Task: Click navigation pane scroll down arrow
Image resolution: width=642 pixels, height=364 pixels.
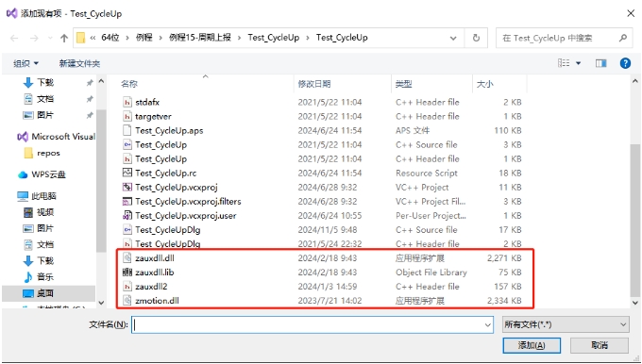Action: (101, 303)
